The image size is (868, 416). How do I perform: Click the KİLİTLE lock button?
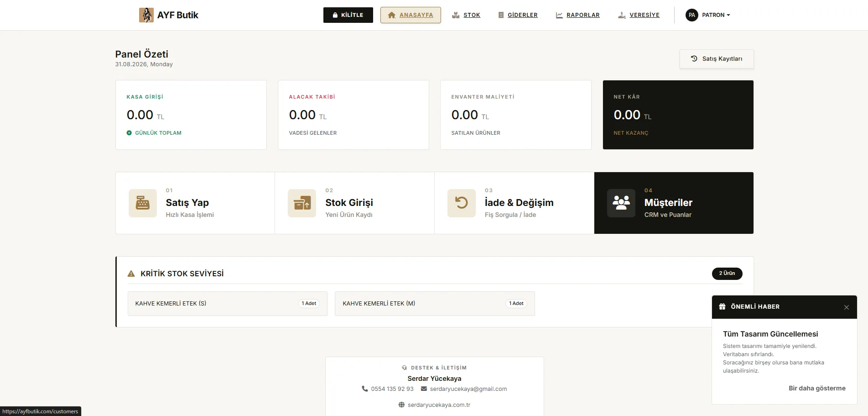(x=348, y=15)
